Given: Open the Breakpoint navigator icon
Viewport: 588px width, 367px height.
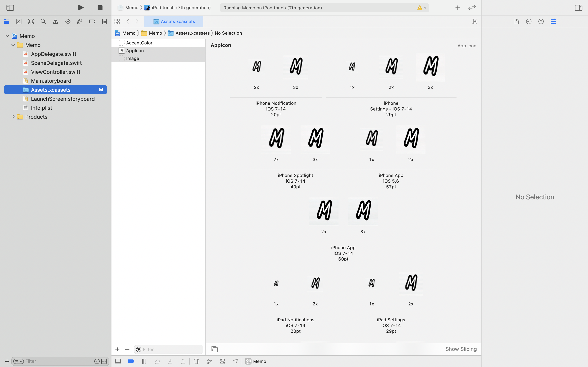Looking at the screenshot, I should [x=92, y=21].
